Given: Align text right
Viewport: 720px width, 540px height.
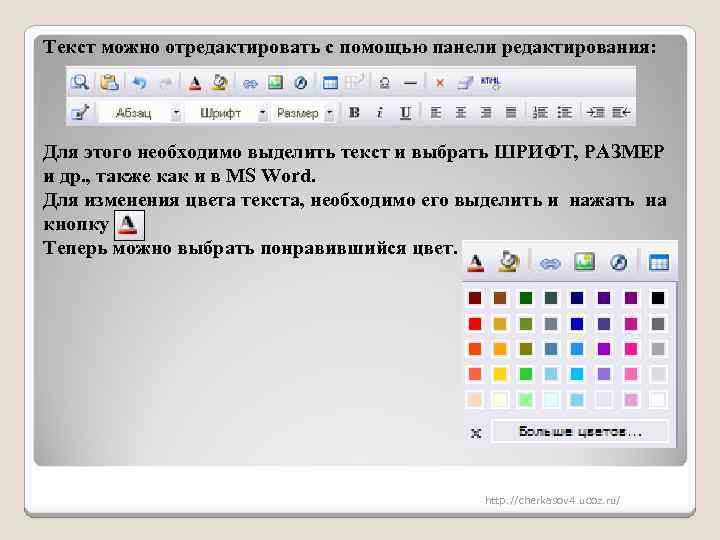Looking at the screenshot, I should click(x=486, y=112).
